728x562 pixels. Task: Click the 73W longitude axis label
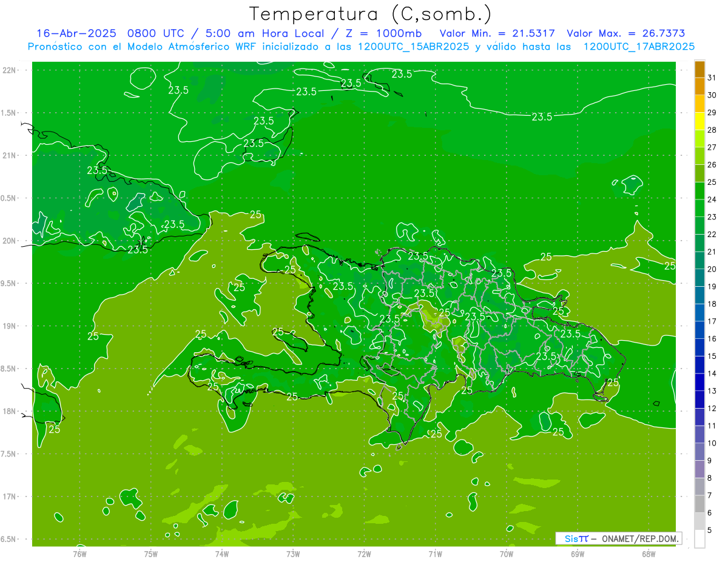click(293, 554)
